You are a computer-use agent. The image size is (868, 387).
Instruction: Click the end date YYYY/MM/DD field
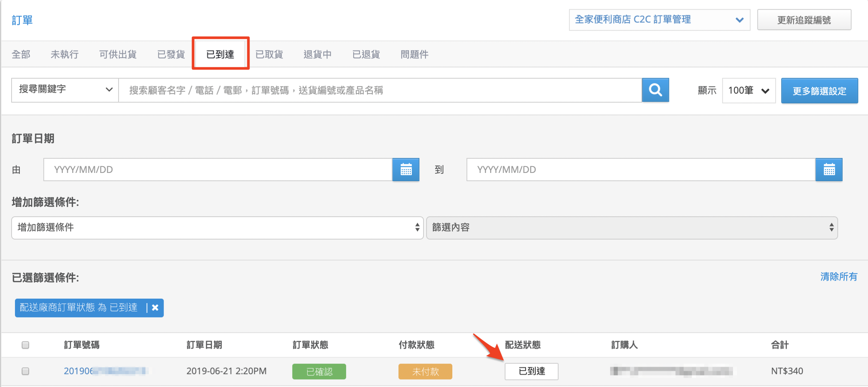641,170
